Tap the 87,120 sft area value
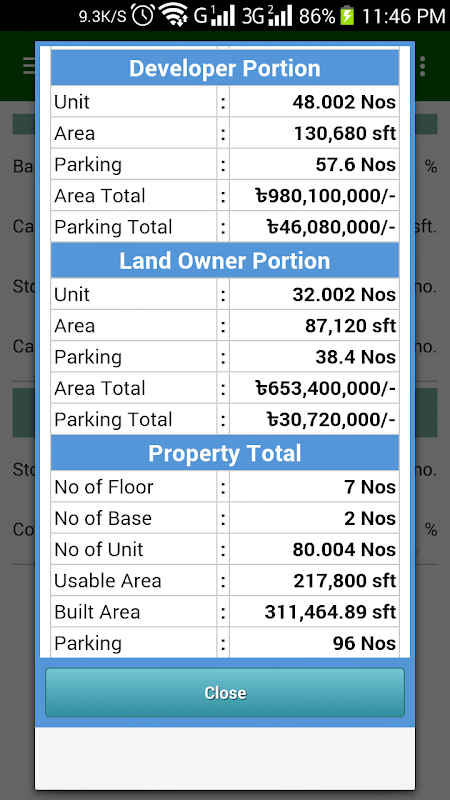This screenshot has width=450, height=800. [351, 326]
